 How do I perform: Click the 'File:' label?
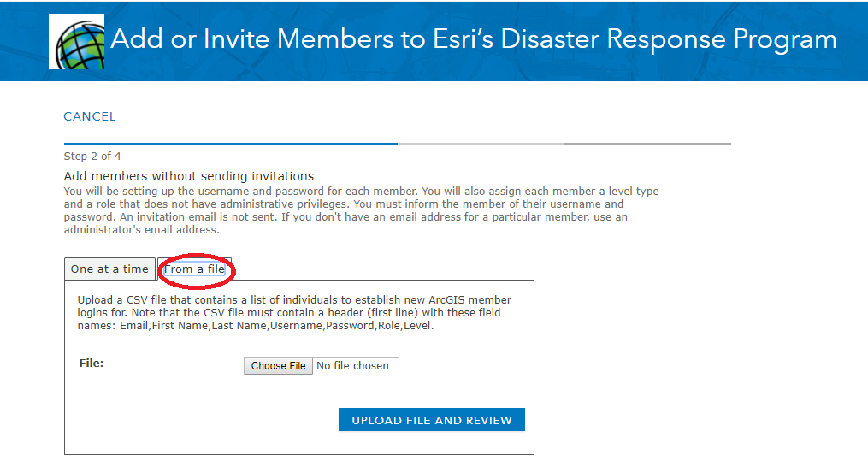pos(92,364)
